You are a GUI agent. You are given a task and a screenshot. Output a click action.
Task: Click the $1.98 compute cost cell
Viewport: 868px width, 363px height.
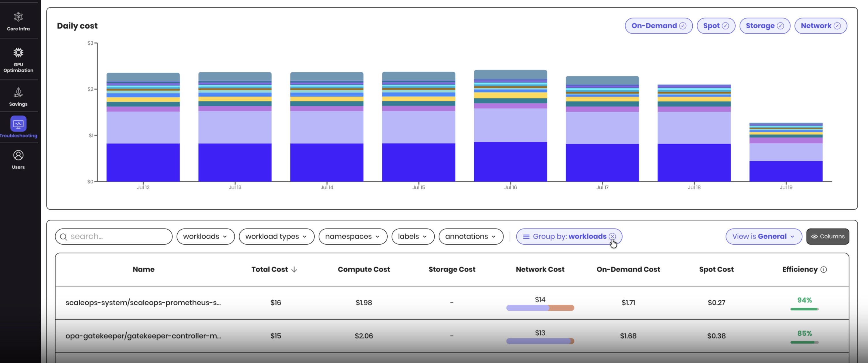[x=364, y=303]
